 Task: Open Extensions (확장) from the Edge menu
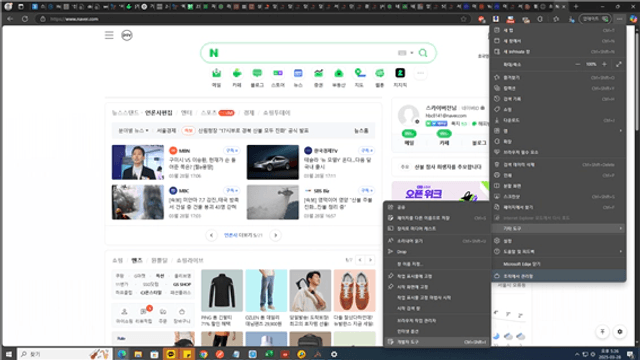(558, 141)
